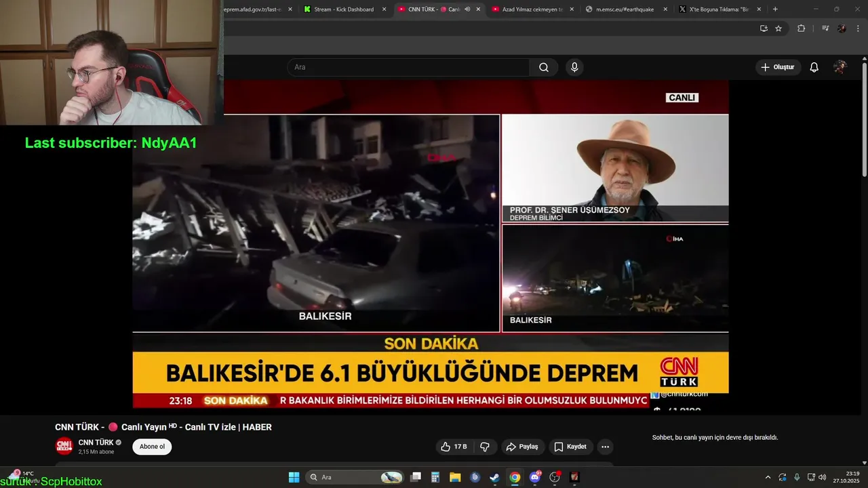Viewport: 868px width, 488px height.
Task: Expand the system tray hidden icons chevron
Action: pyautogui.click(x=768, y=477)
